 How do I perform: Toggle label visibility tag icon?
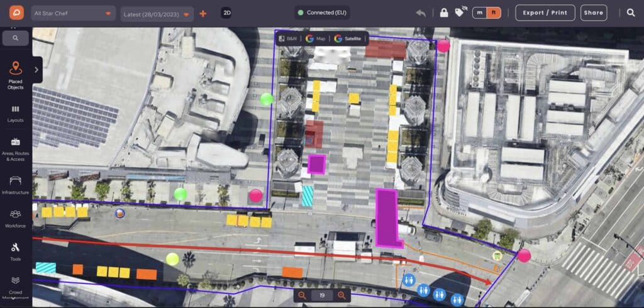tap(460, 13)
